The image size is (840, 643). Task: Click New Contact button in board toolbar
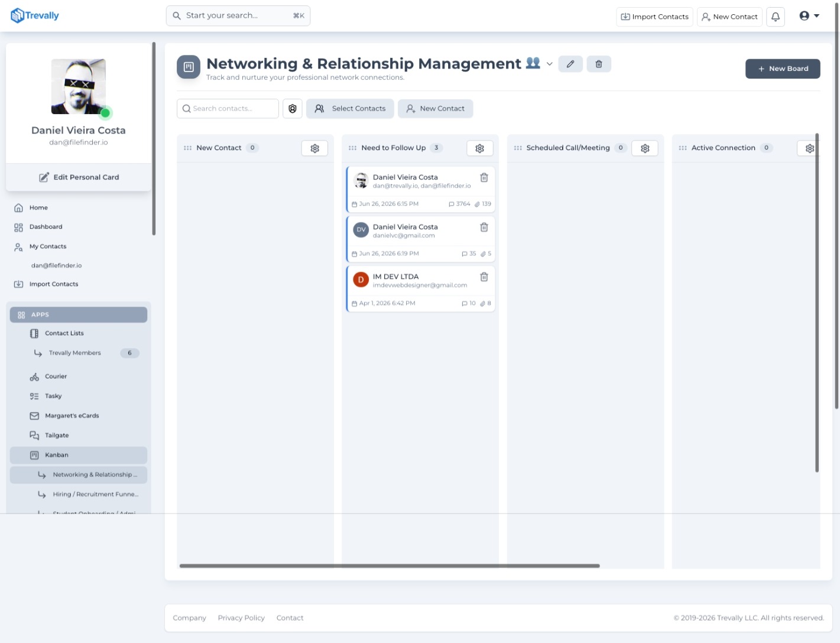[436, 109]
